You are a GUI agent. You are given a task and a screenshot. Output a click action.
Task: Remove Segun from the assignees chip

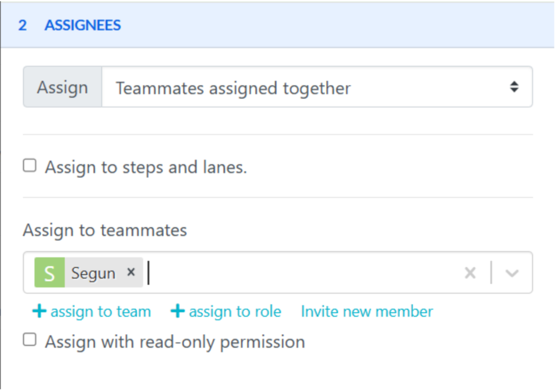coord(131,272)
